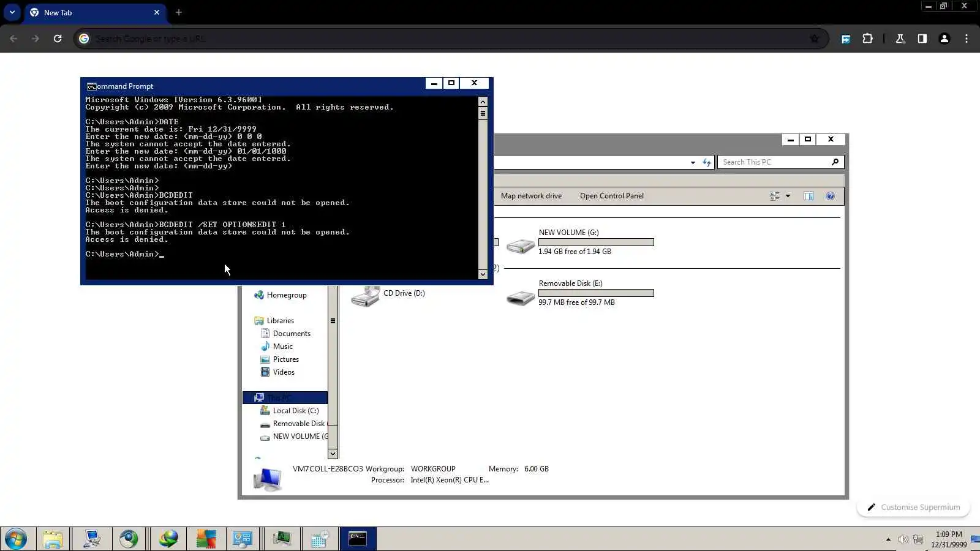
Task: Click the Explorer search magnifier icon
Action: pos(835,162)
